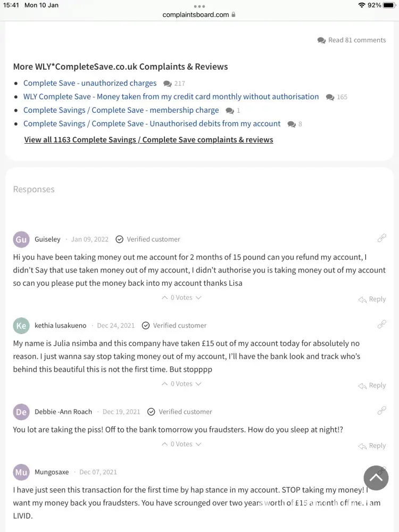Downvote kethia lusakueno's comment

point(198,384)
